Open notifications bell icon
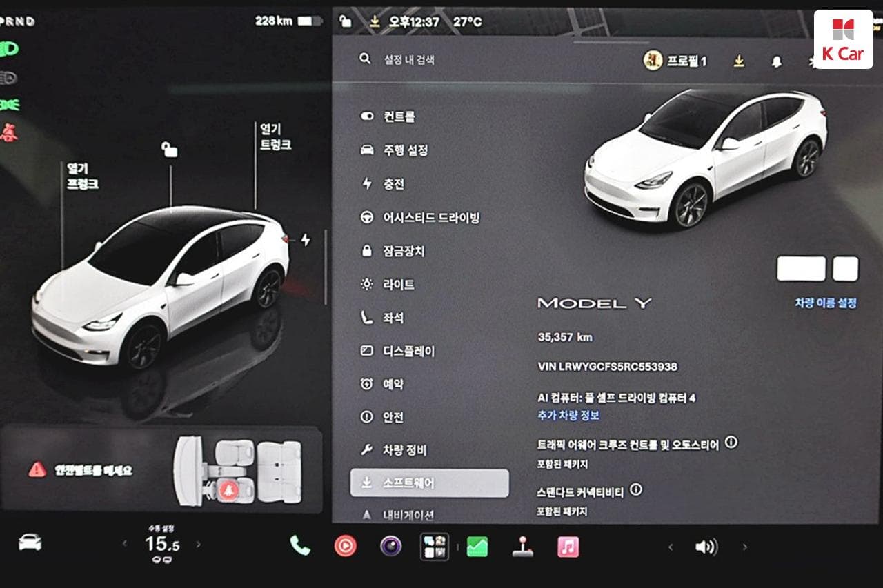 777,61
